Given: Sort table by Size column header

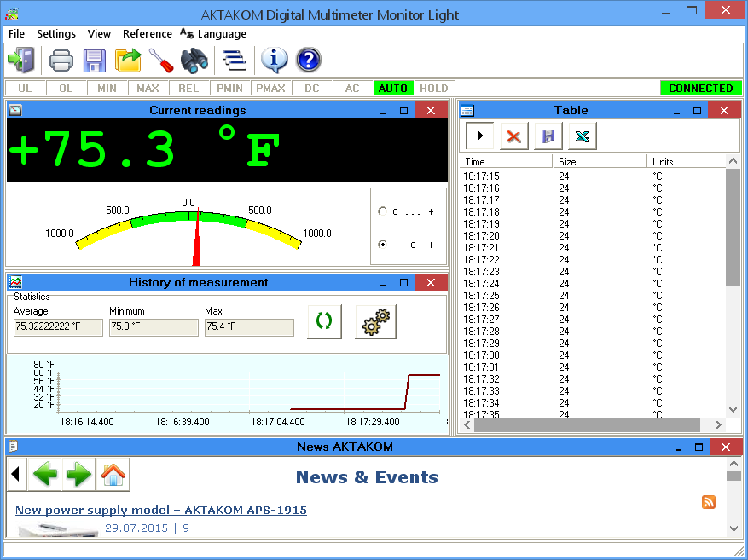Looking at the screenshot, I should point(599,162).
